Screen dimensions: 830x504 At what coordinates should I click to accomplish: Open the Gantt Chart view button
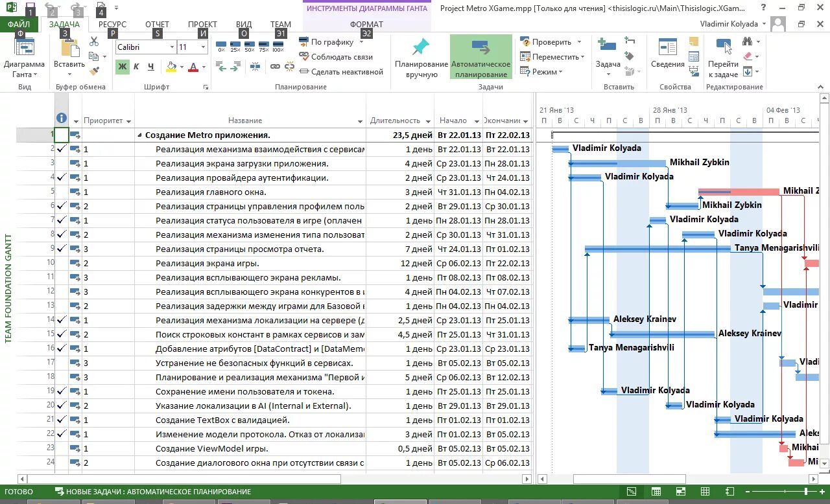pos(24,58)
